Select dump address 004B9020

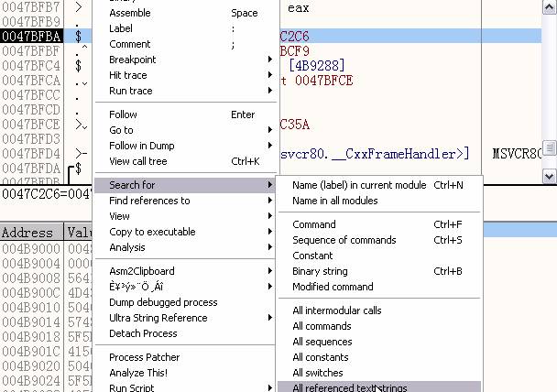pyautogui.click(x=31, y=366)
